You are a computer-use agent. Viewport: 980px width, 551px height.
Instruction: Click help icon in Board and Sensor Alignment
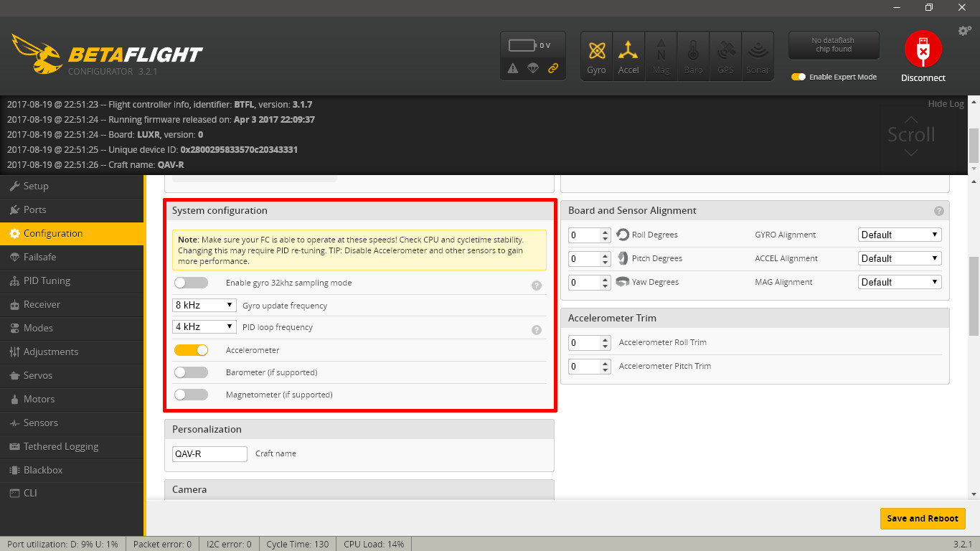coord(939,211)
